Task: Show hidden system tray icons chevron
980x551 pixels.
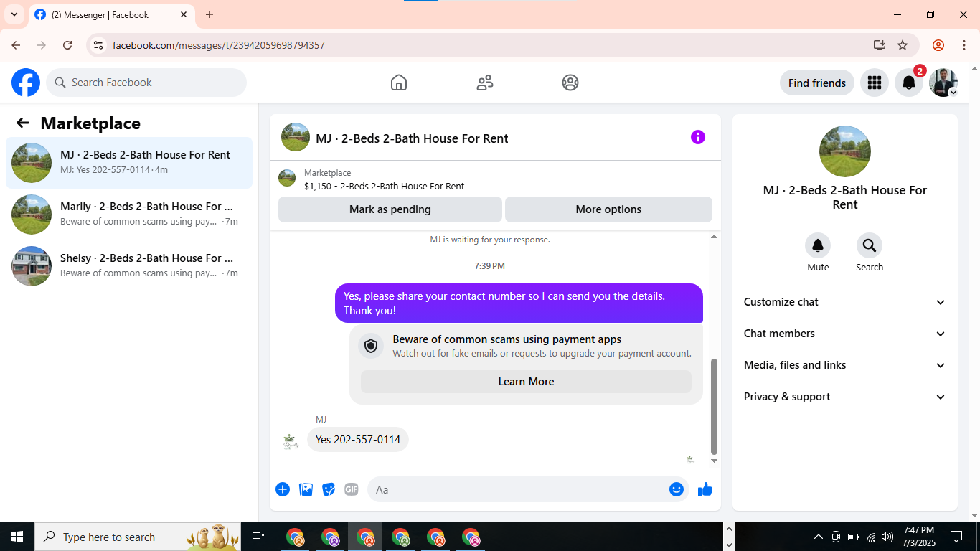Action: (818, 537)
